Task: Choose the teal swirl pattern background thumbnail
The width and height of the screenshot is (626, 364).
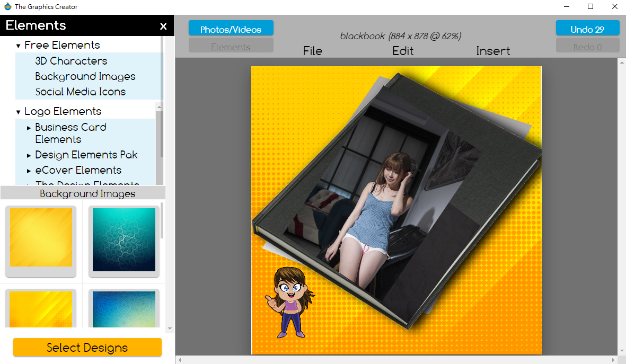Action: 124,239
